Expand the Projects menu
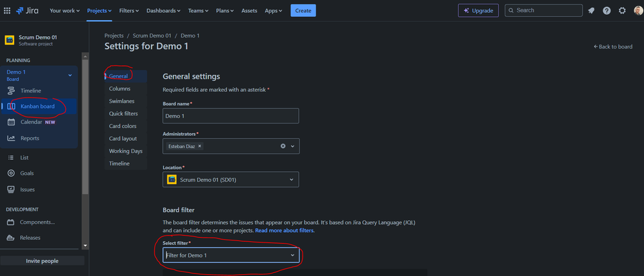 tap(99, 11)
